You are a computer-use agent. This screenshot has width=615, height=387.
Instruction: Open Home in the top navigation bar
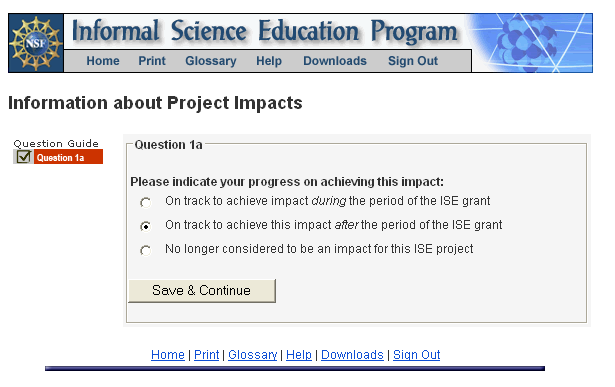click(103, 61)
